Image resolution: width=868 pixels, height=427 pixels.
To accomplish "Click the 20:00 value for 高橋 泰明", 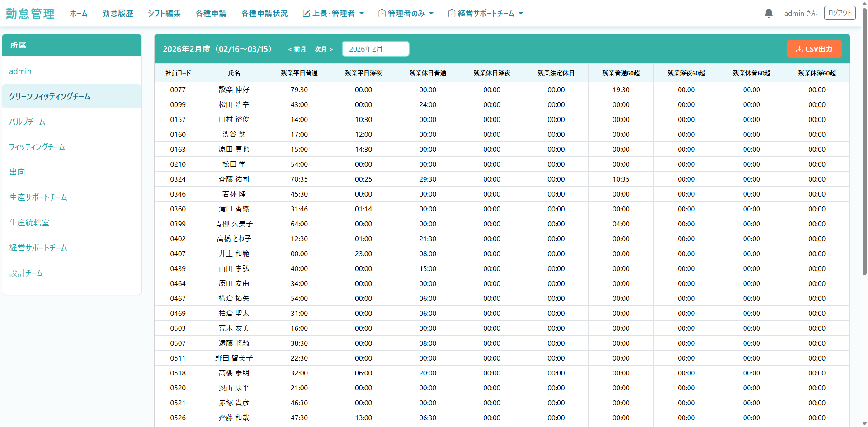I will click(x=428, y=373).
